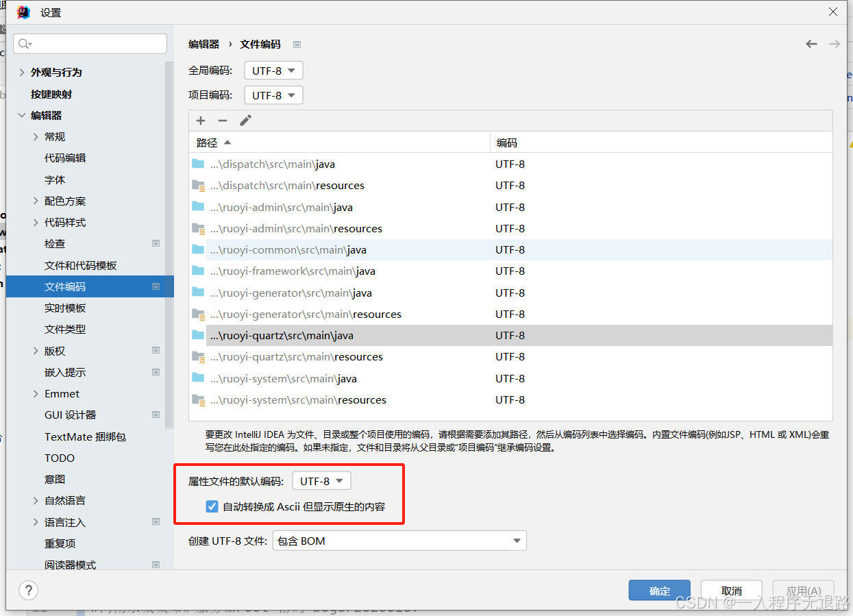
Task: Expand the 配色方案 tree node
Action: point(36,201)
